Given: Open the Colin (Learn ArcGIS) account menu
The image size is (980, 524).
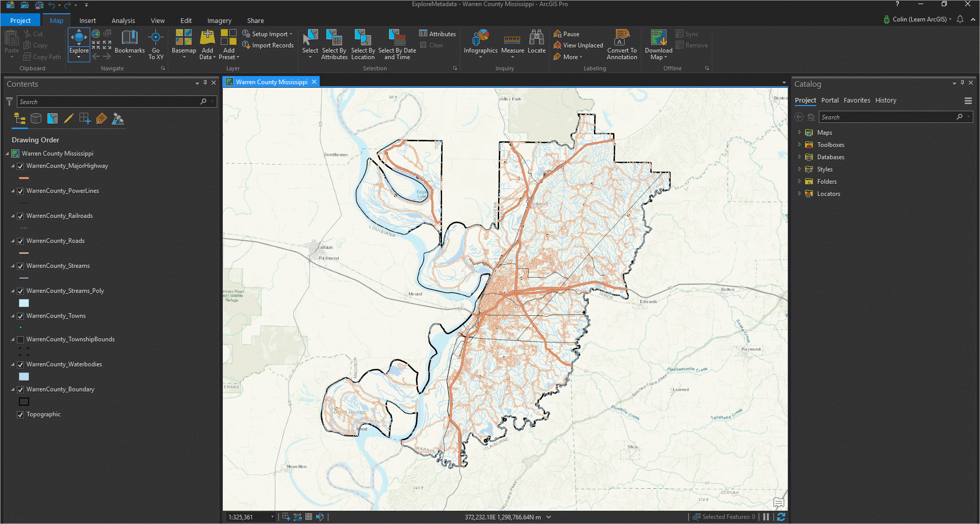Looking at the screenshot, I should [x=918, y=19].
